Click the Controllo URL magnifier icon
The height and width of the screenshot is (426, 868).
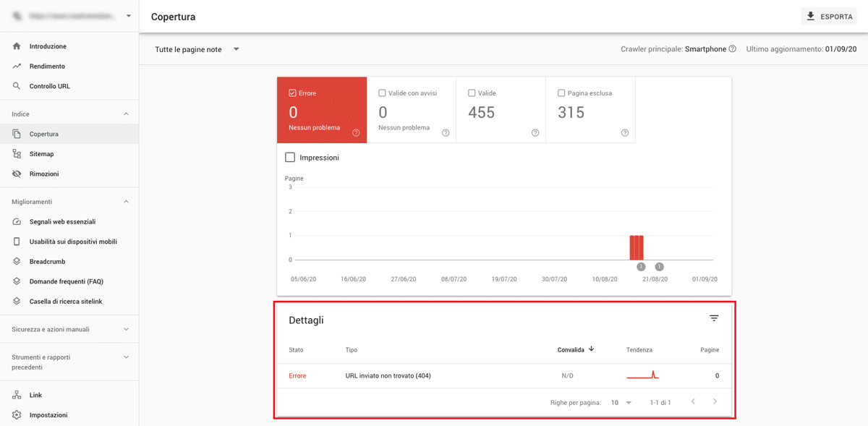coord(17,86)
